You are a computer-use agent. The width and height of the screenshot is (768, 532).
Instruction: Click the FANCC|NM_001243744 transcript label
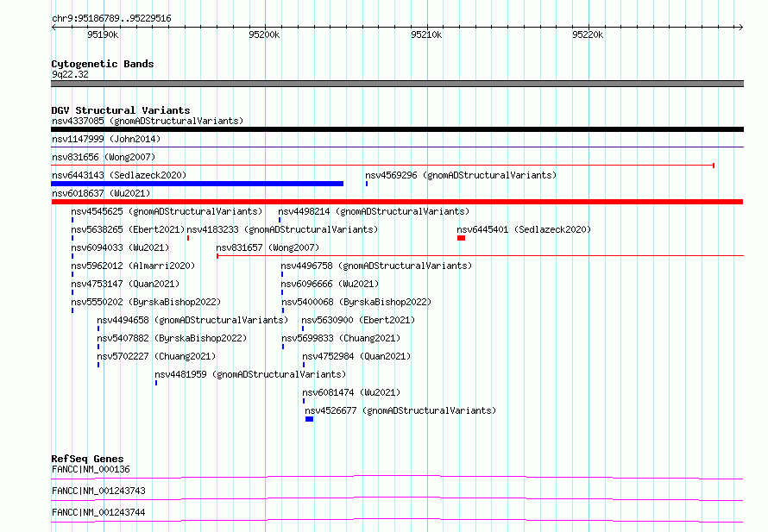click(98, 512)
